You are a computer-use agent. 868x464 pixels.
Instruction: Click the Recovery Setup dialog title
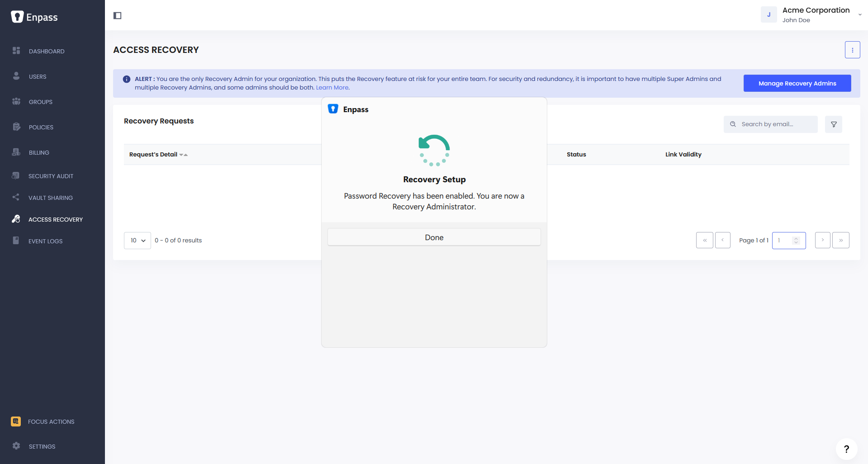(434, 180)
